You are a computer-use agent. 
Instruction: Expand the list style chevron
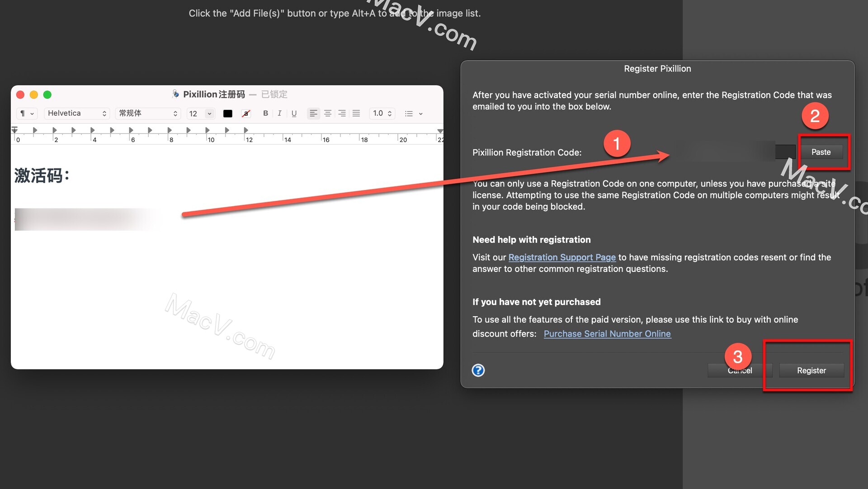[421, 114]
